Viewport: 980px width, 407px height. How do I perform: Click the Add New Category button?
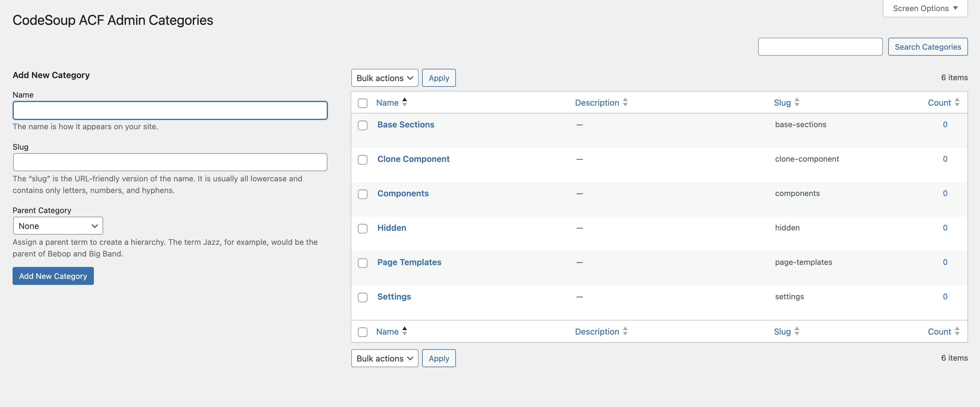pos(53,276)
